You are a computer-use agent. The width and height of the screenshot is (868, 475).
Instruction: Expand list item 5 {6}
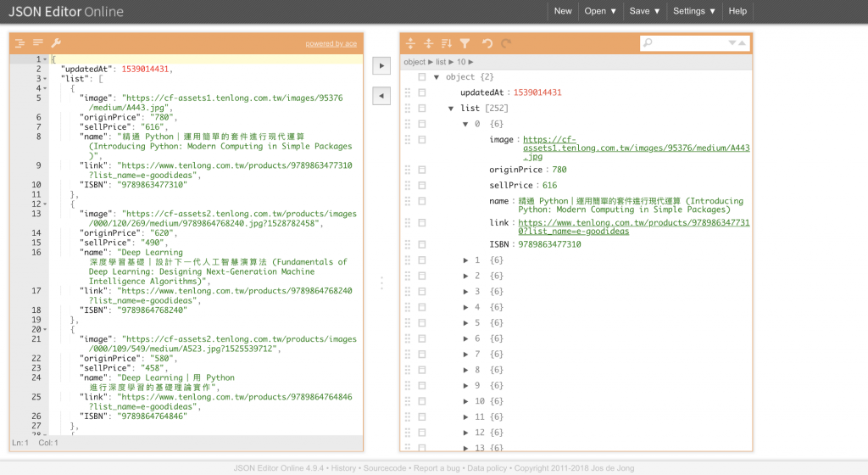(x=465, y=323)
